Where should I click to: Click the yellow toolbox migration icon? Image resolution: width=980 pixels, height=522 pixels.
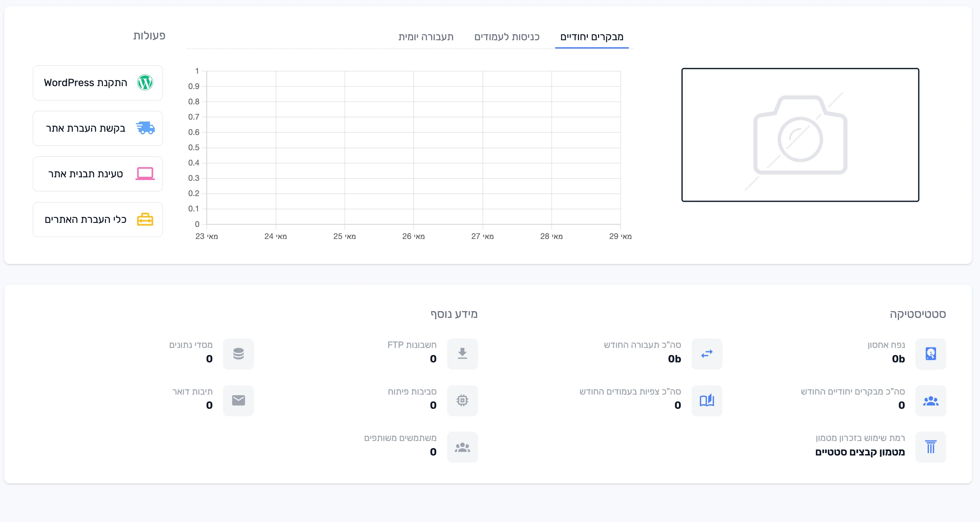[x=145, y=219]
